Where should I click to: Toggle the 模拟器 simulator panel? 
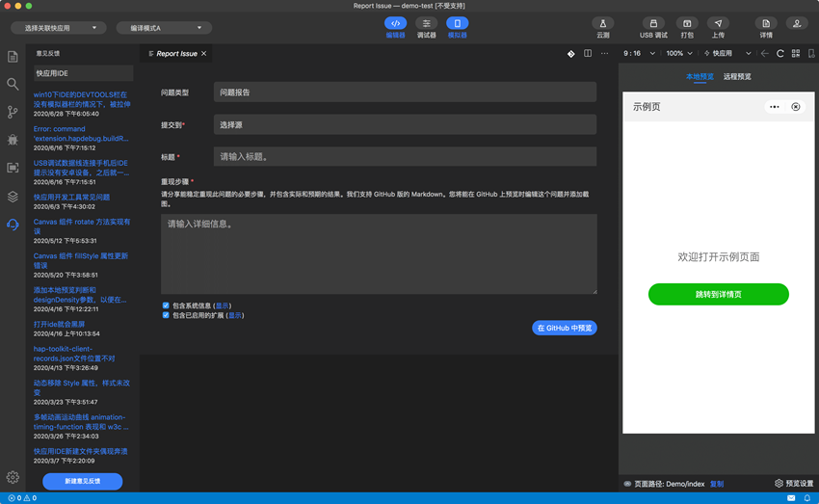point(457,27)
